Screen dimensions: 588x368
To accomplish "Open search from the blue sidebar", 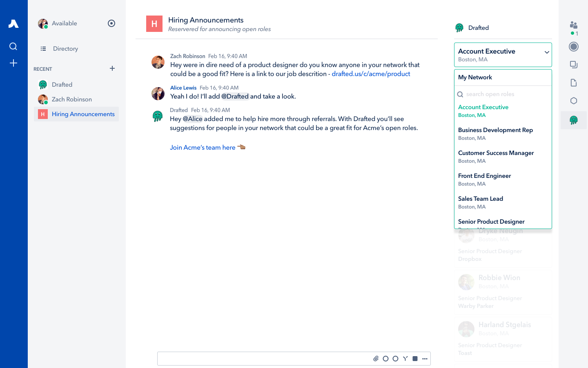I will click(x=13, y=46).
